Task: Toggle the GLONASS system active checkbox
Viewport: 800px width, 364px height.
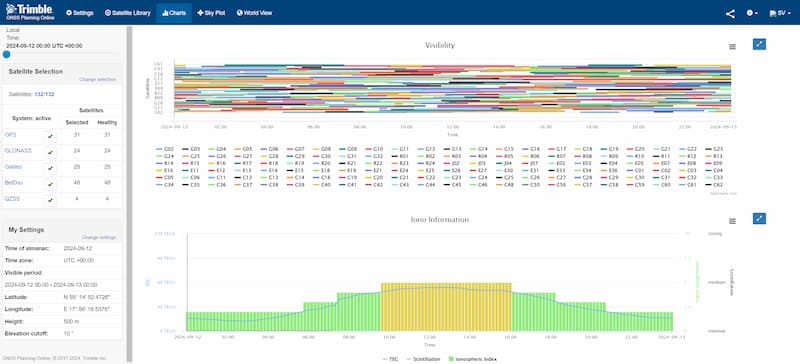Action: click(x=50, y=152)
